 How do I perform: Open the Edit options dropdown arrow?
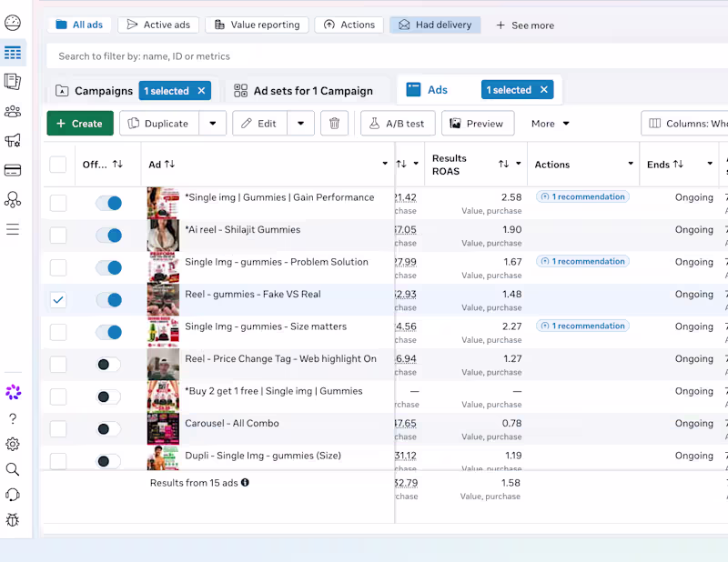pyautogui.click(x=301, y=124)
